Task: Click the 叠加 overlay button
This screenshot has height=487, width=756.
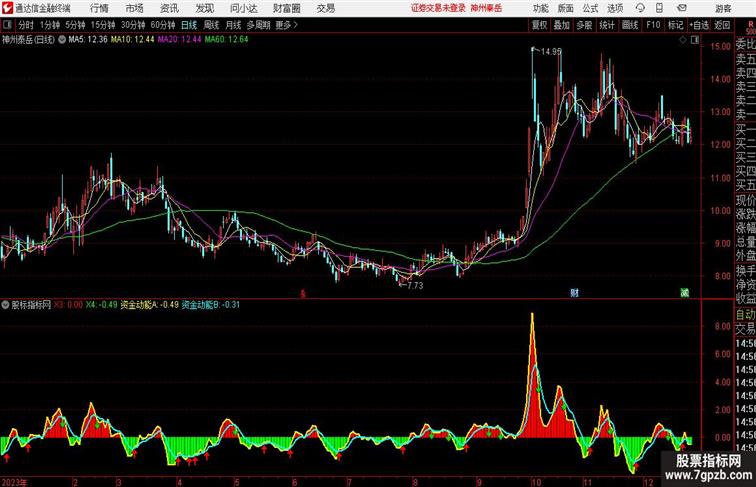Action: 562,25
